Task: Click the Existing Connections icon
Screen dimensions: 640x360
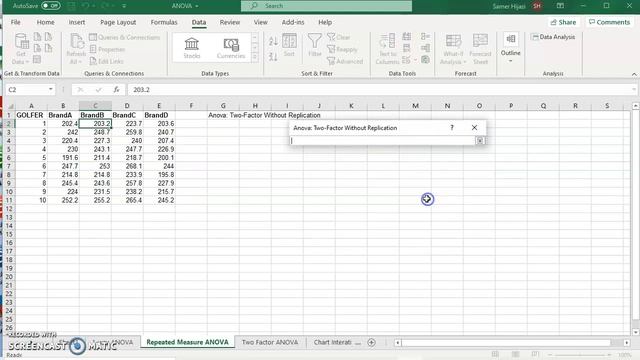Action: [x=48, y=48]
